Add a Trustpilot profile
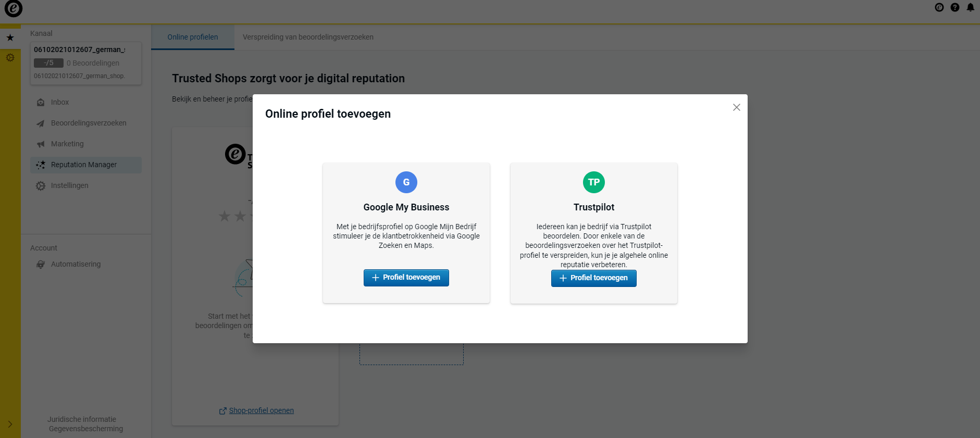Screen dimensions: 980x438 tap(594, 278)
